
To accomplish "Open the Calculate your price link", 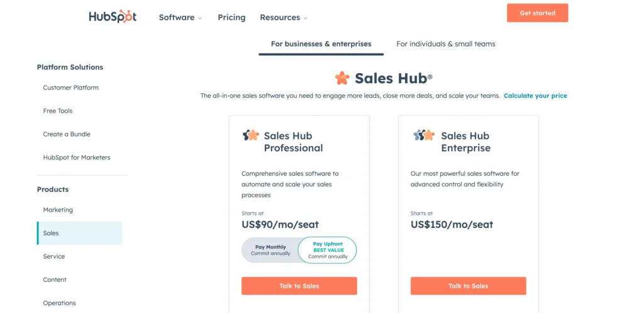I will click(x=535, y=96).
